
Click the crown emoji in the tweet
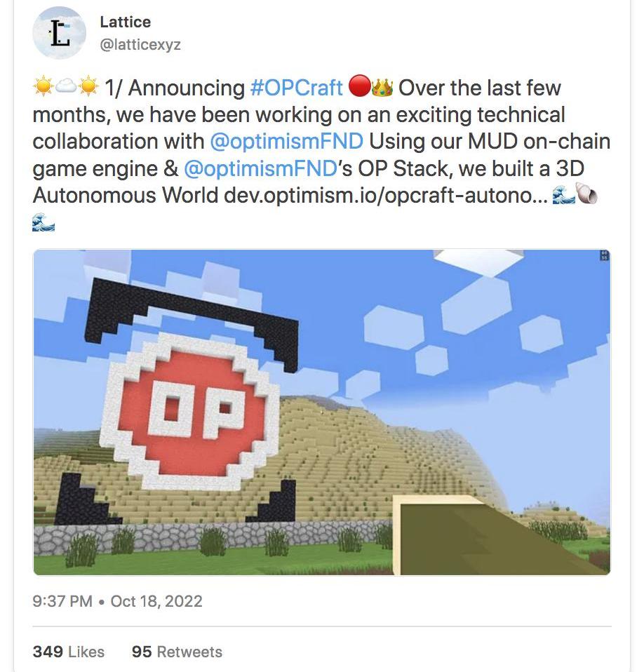click(382, 87)
